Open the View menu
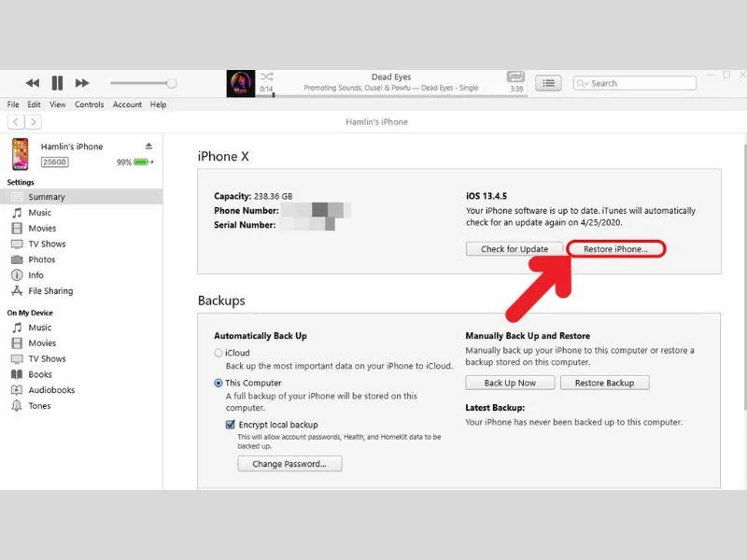The image size is (747, 560). click(x=58, y=105)
